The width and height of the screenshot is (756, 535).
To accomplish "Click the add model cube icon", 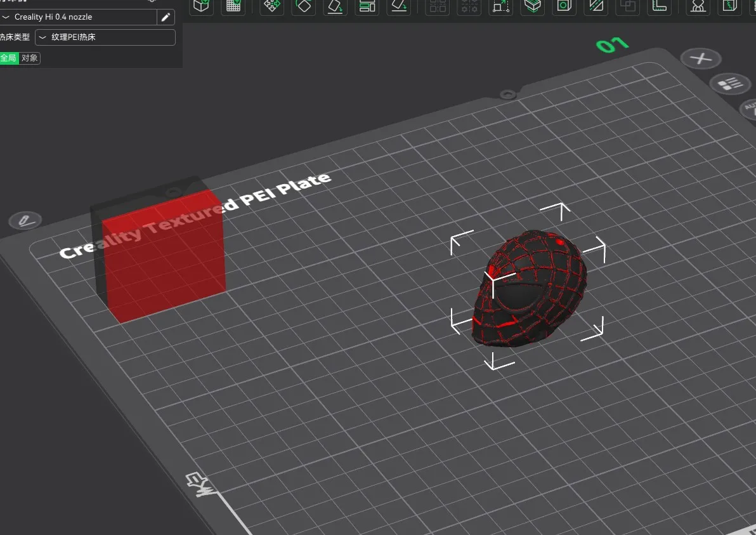I will click(202, 6).
